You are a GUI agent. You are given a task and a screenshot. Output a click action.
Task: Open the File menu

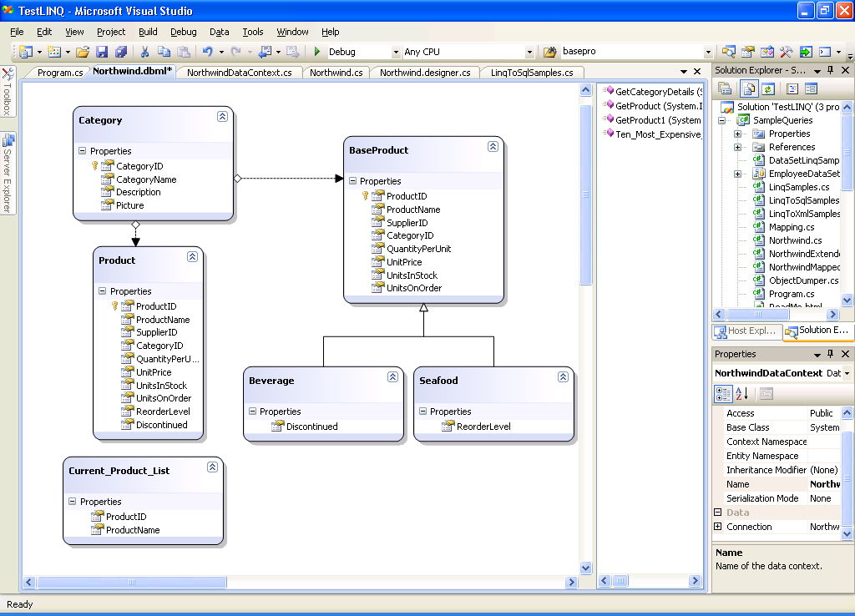point(17,32)
